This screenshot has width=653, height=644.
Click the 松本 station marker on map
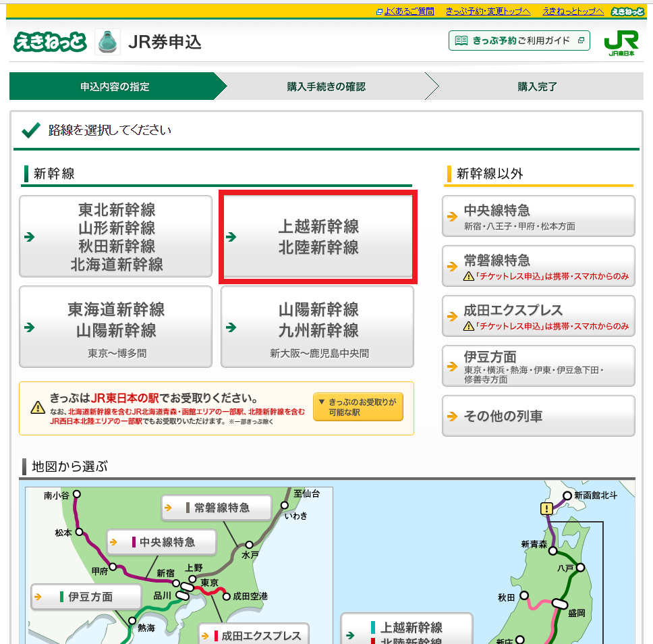click(x=79, y=532)
